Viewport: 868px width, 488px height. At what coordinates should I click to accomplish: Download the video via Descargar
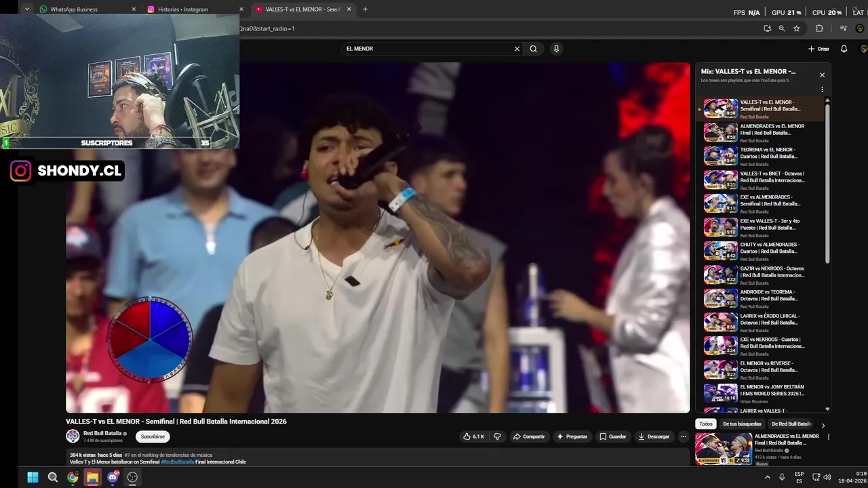click(654, 436)
